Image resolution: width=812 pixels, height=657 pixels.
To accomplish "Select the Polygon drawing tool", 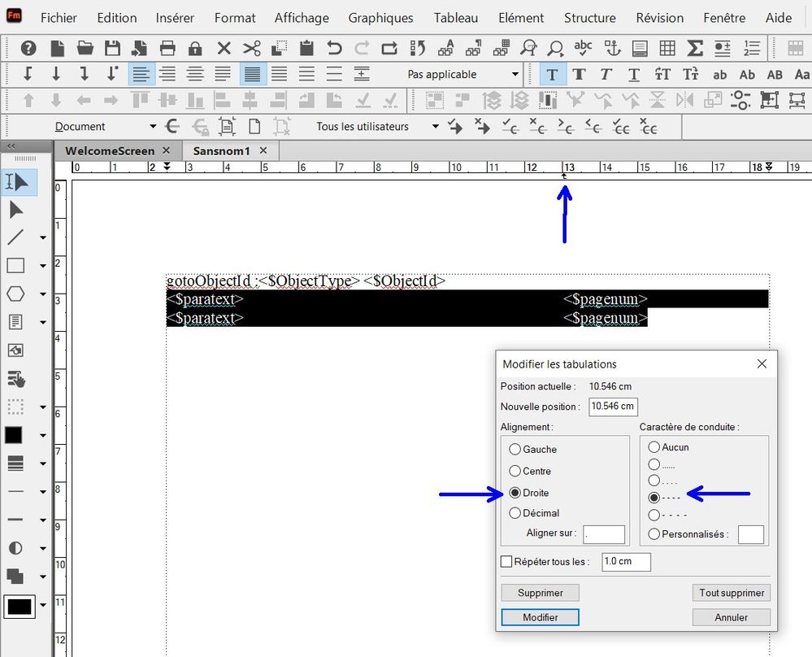I will point(19,294).
